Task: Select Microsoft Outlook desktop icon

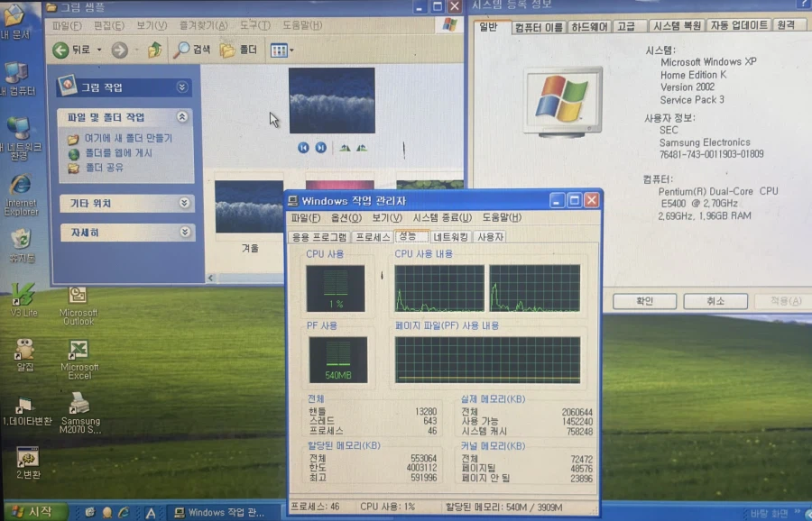Action: (78, 306)
